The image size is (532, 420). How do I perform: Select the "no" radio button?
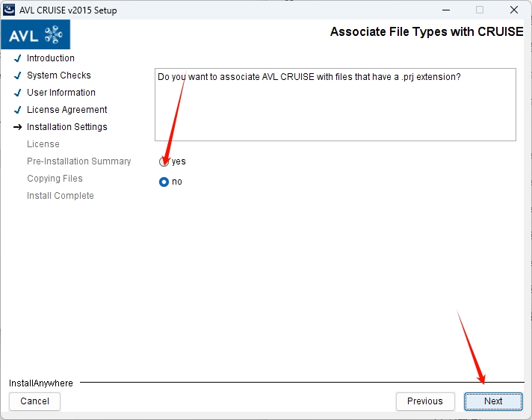click(x=164, y=182)
